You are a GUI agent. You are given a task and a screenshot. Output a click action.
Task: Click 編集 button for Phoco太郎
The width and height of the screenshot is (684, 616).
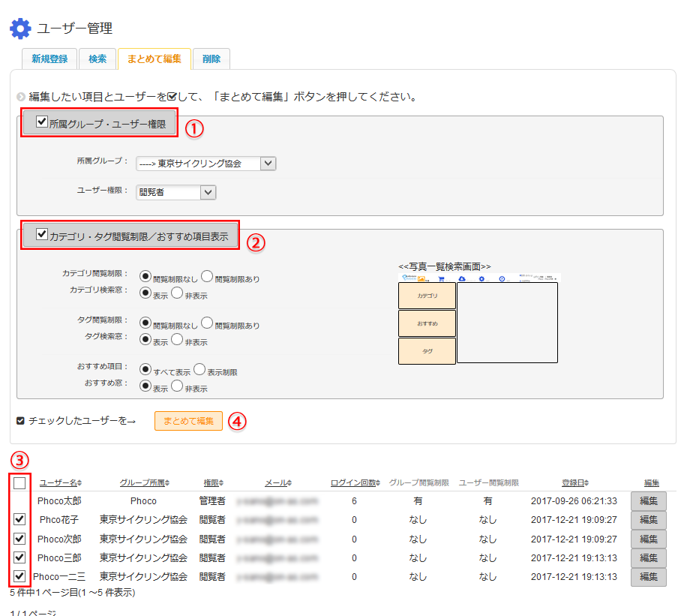[648, 501]
